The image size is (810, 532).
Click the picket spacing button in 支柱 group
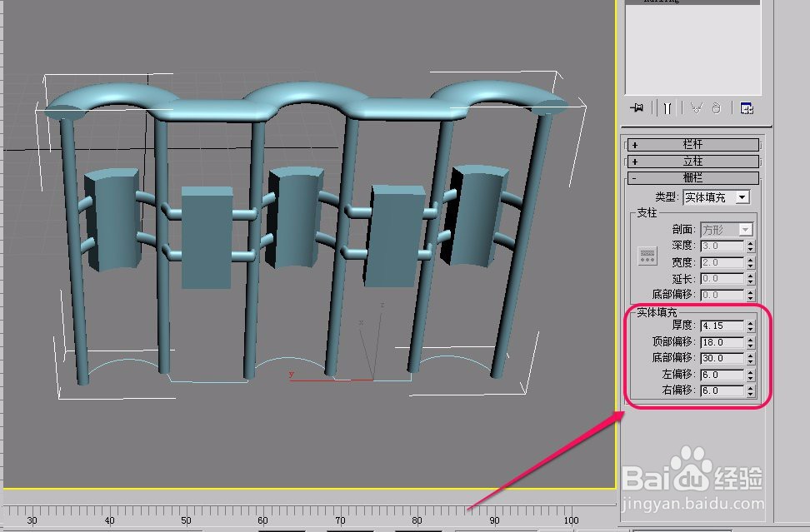tap(647, 256)
